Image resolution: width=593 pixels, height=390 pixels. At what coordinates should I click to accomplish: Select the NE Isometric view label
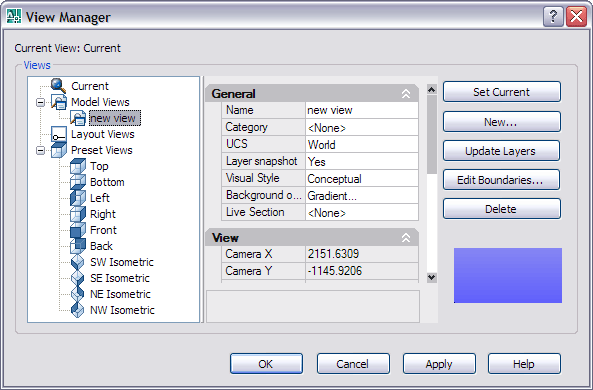120,294
